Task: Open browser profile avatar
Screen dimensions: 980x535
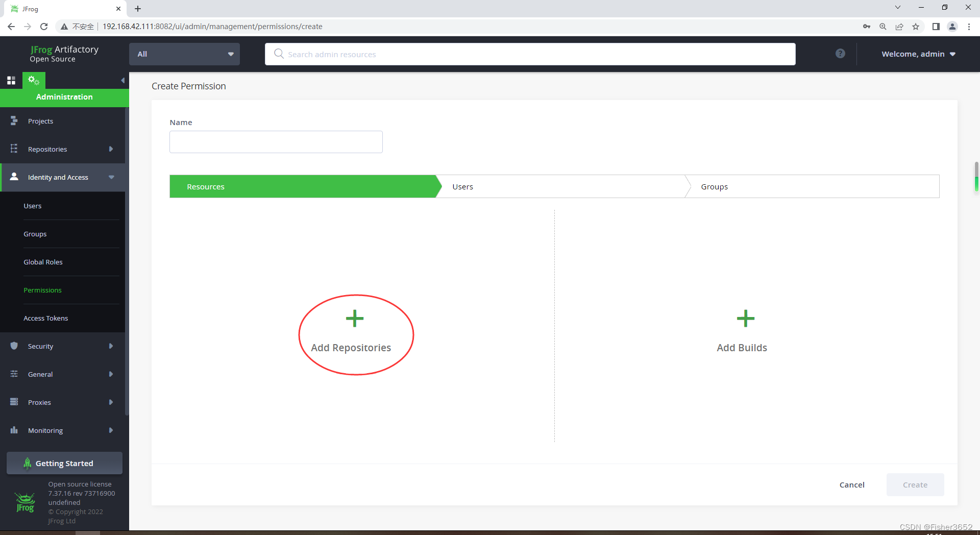Action: pyautogui.click(x=952, y=27)
